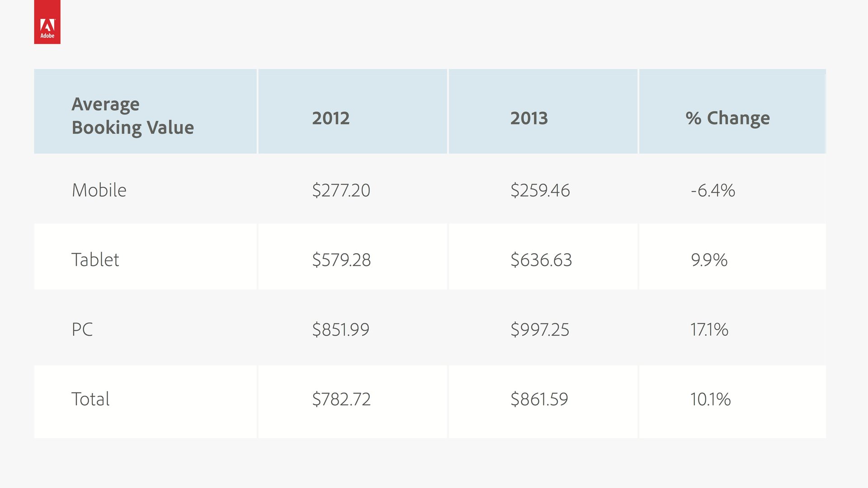Click the $259.46 Mobile 2013 value

(540, 190)
